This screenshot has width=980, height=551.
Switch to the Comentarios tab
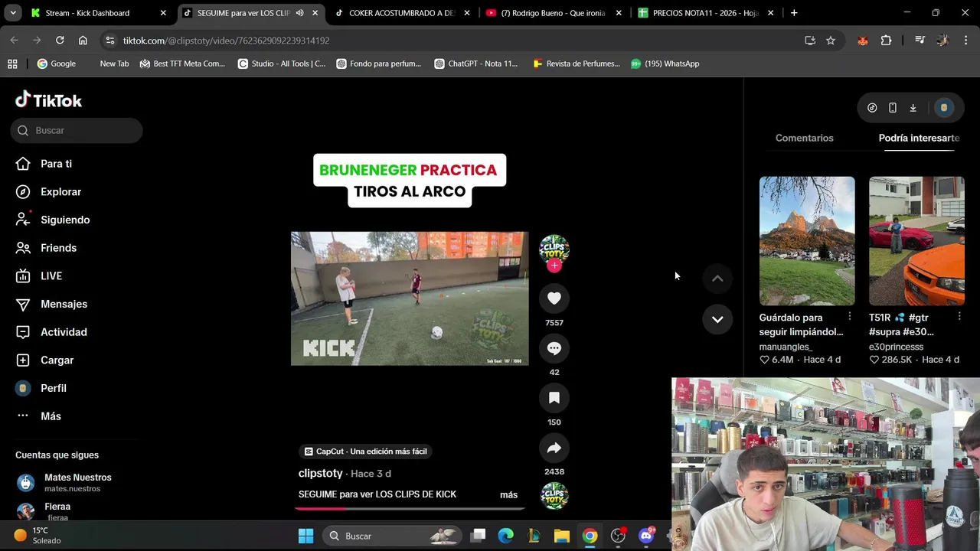[804, 138]
